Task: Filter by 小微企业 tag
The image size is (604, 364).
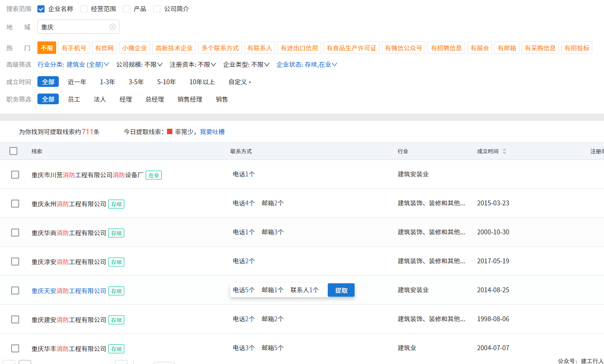Action: (135, 48)
